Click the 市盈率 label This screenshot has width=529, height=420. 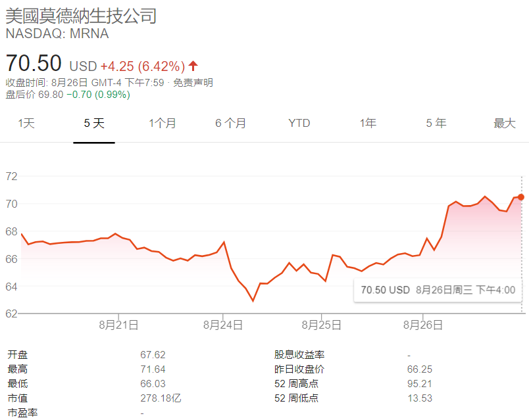(22, 413)
